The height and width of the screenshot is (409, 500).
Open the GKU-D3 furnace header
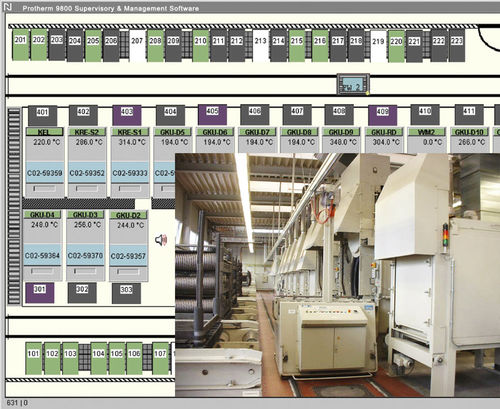85,215
